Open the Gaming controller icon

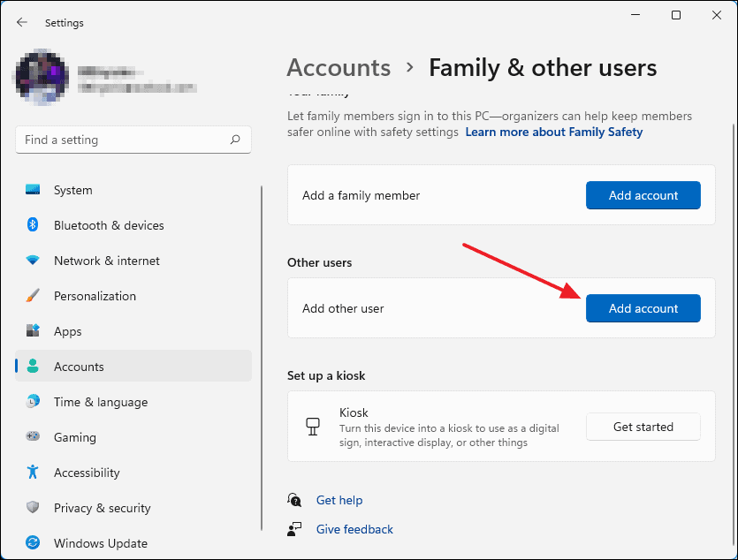pos(33,436)
